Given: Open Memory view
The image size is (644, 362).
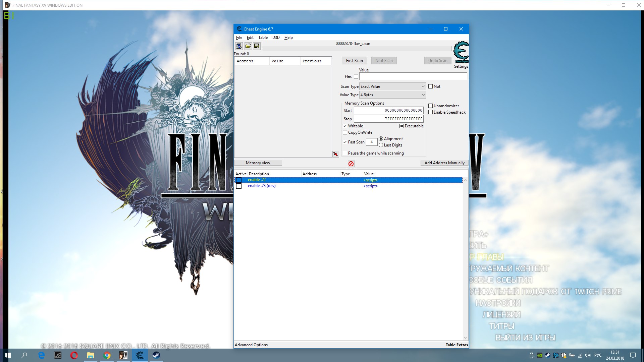Looking at the screenshot, I should pos(258,163).
